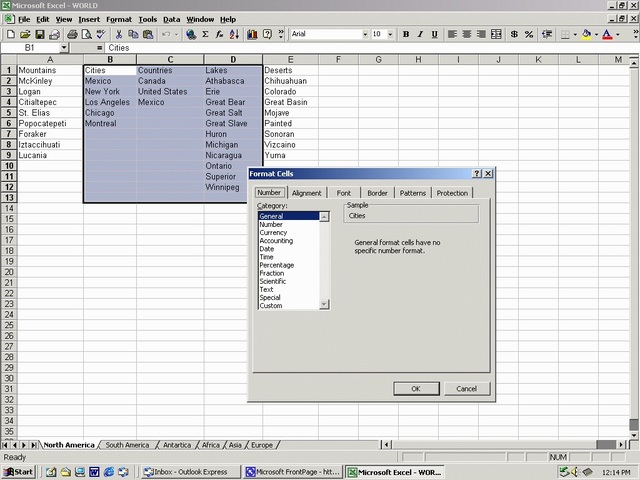This screenshot has height=480, width=640.
Task: Switch to the Protection tab
Action: click(x=452, y=193)
